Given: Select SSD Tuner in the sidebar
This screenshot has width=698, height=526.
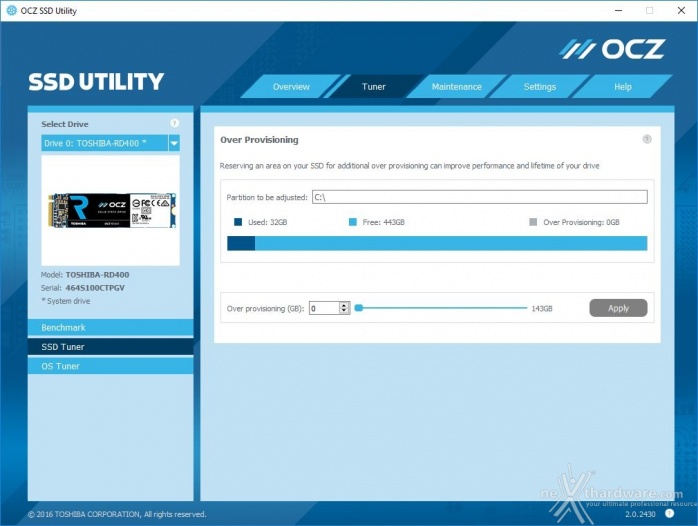Looking at the screenshot, I should click(x=110, y=347).
